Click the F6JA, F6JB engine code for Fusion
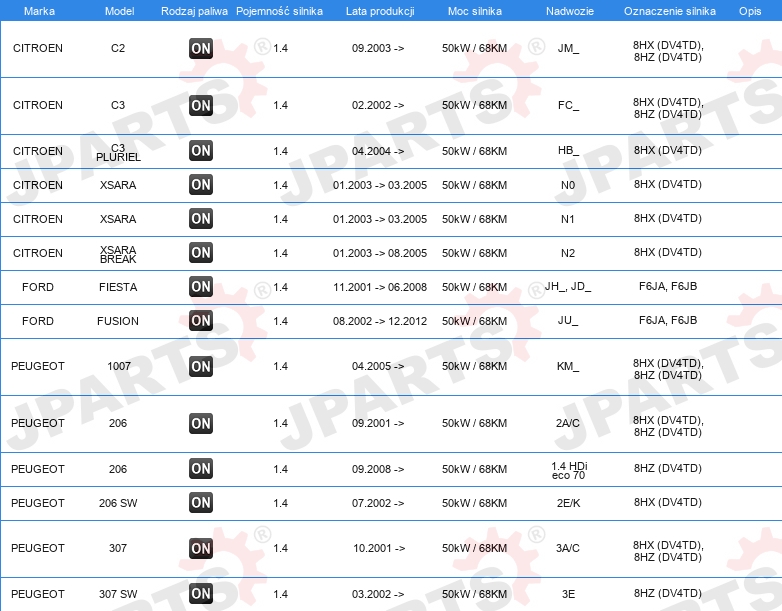Viewport: 782px width, 611px height. click(668, 320)
